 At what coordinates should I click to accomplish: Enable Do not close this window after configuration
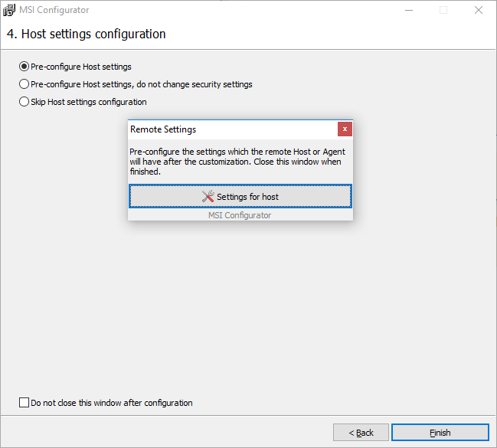(24, 403)
